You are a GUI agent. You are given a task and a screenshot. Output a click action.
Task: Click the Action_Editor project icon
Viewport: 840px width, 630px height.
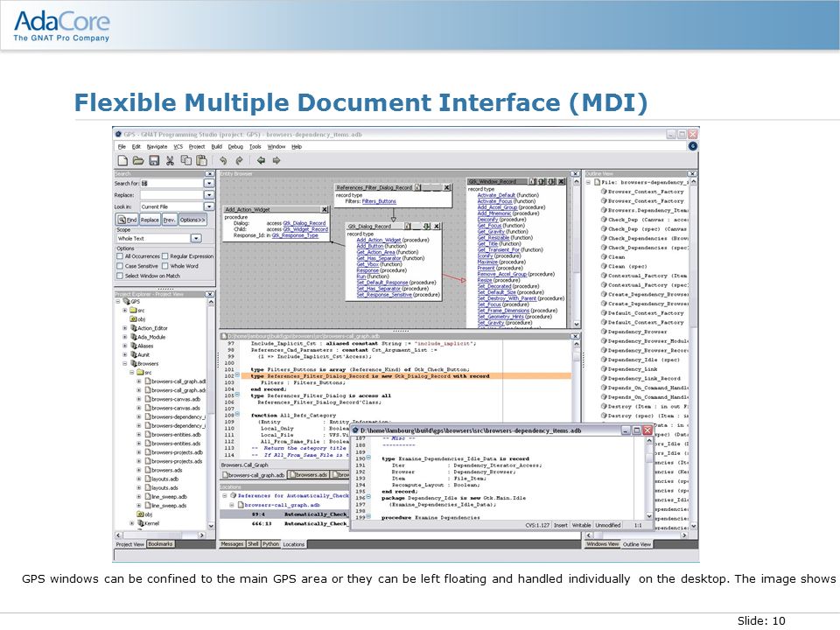[x=133, y=328]
